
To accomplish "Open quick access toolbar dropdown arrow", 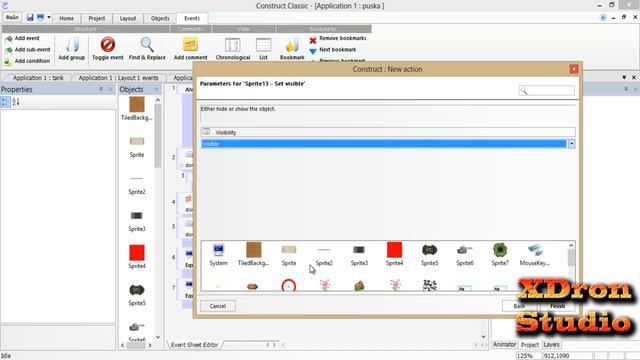I will [x=49, y=18].
